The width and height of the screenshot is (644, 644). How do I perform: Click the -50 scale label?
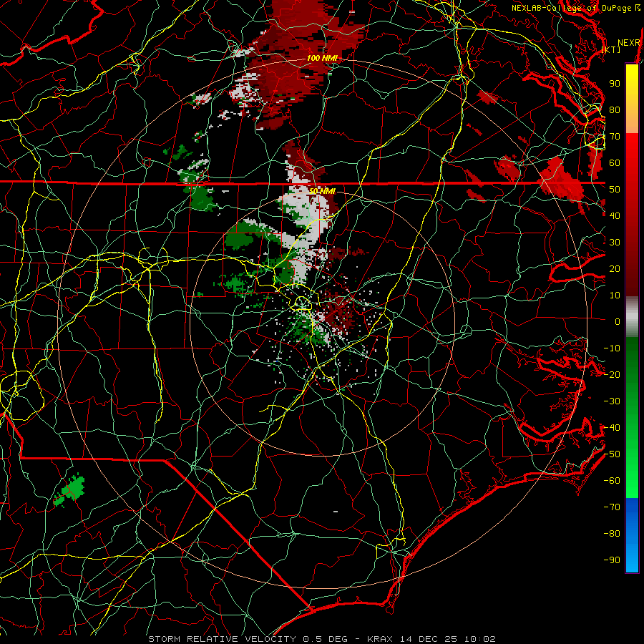click(612, 454)
